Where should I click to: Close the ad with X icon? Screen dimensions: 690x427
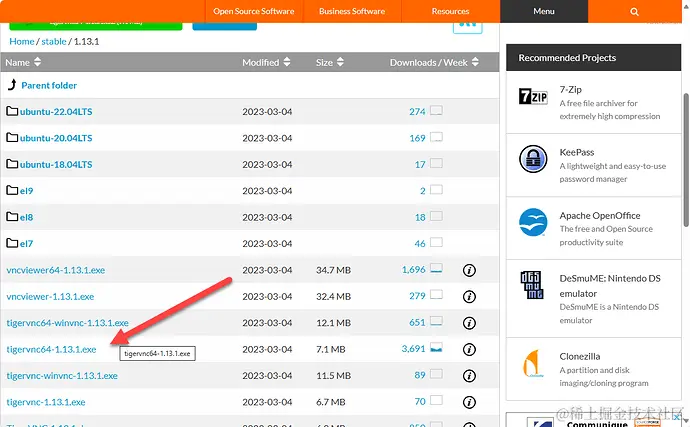(677, 417)
